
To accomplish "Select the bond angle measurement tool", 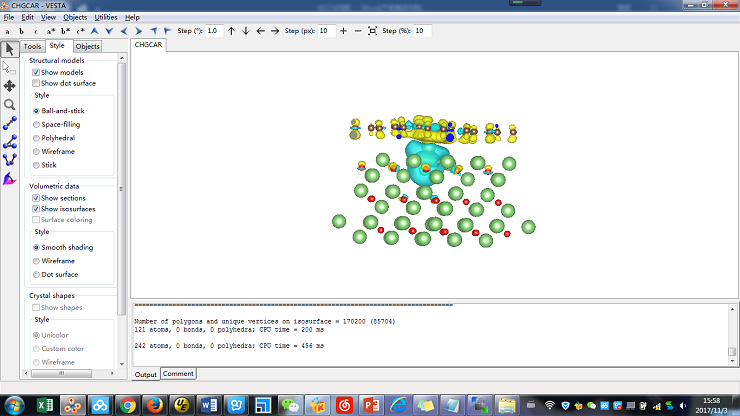I will click(x=10, y=140).
